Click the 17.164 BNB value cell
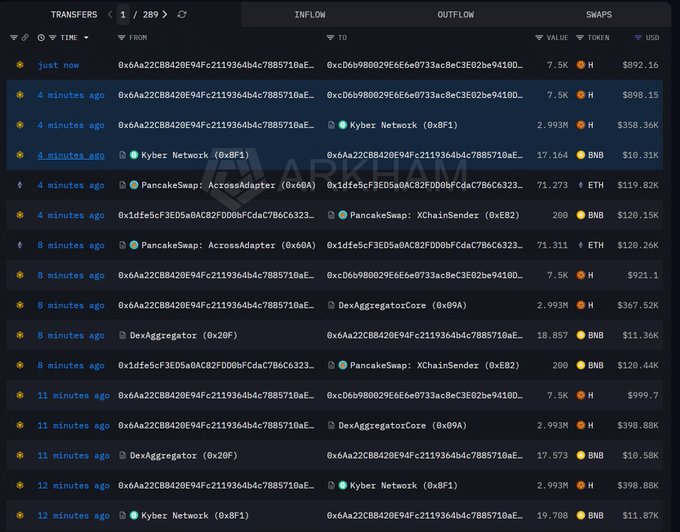 (x=552, y=155)
